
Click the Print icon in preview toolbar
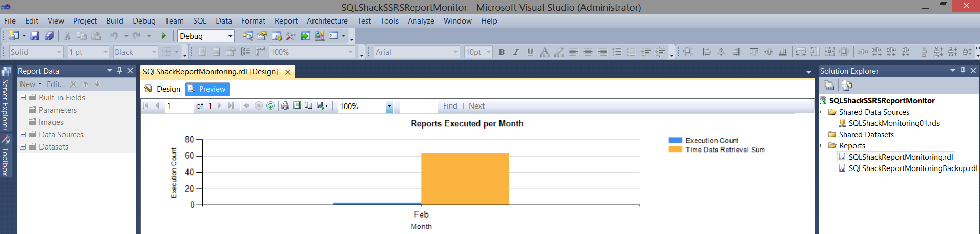(285, 106)
